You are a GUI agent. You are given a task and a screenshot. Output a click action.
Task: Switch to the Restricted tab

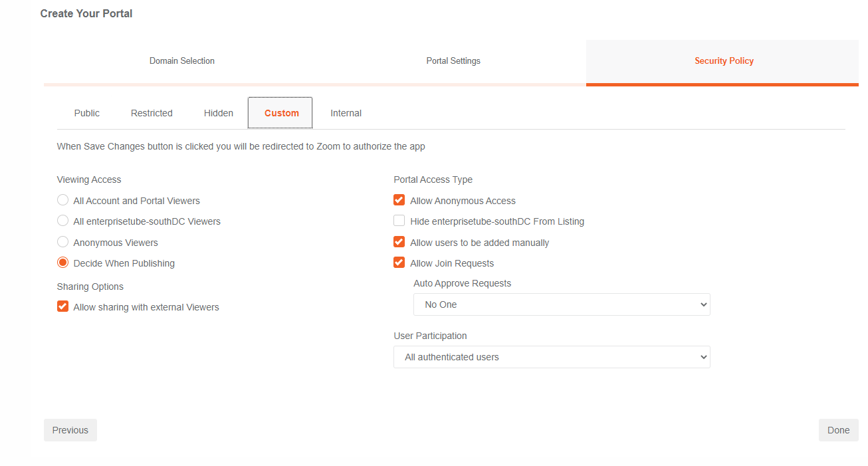(152, 113)
